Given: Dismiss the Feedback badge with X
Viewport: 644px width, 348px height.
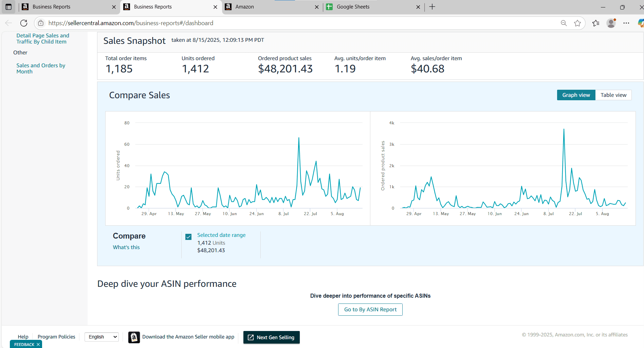Looking at the screenshot, I should click(x=38, y=345).
